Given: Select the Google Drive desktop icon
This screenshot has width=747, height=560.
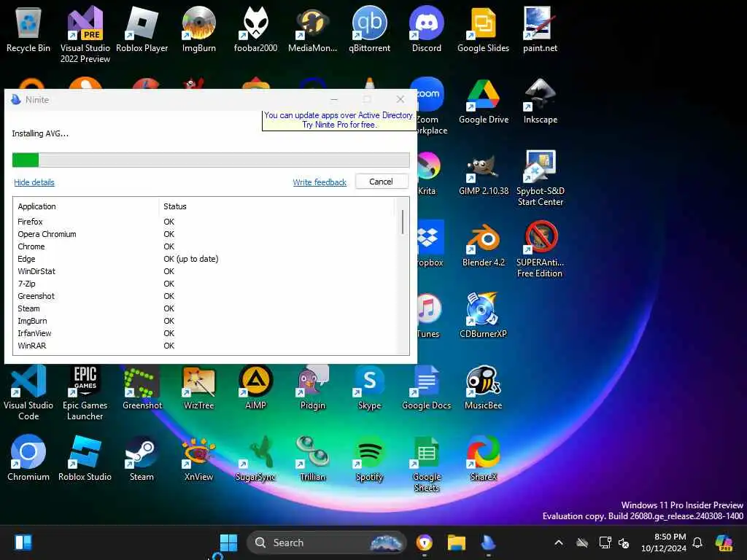Looking at the screenshot, I should (x=483, y=101).
